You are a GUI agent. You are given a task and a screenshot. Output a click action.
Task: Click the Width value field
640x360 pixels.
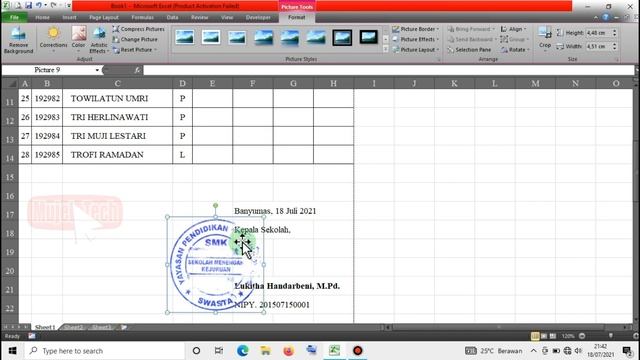599,46
